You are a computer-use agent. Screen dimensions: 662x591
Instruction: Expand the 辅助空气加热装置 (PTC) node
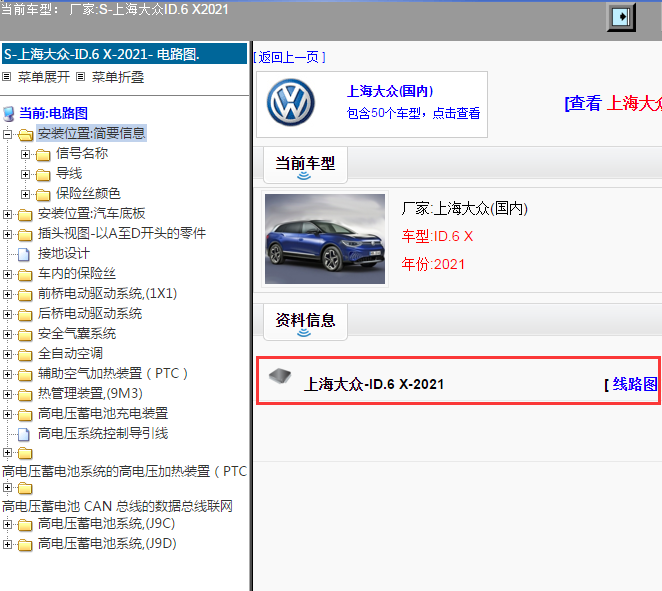point(7,374)
